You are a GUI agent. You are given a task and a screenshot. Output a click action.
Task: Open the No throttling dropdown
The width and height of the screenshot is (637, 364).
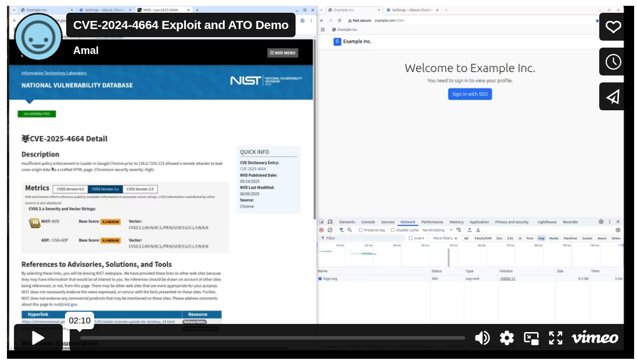[x=437, y=230]
